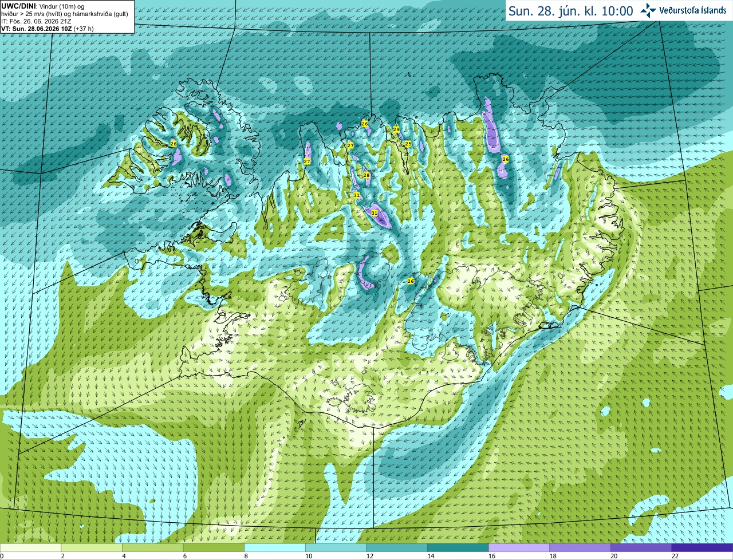The width and height of the screenshot is (733, 560).
Task: Click the Veðurstofa Íslands text label
Action: click(x=692, y=10)
